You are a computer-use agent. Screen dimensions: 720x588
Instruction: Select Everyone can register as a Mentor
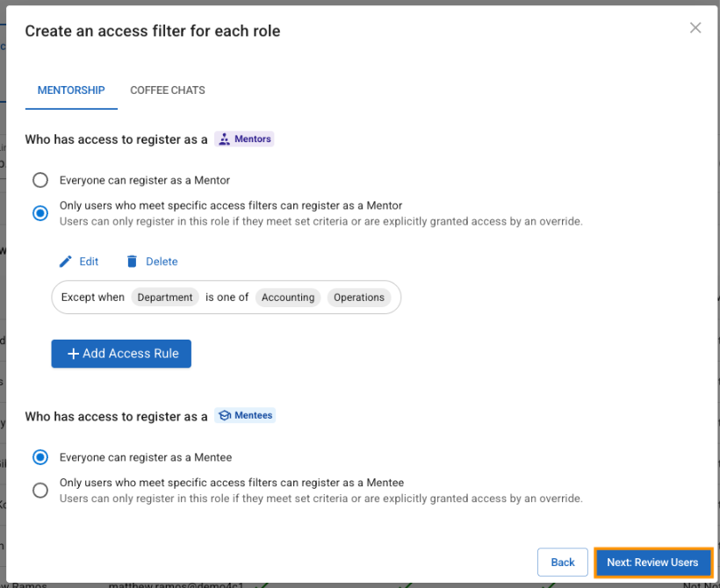coord(40,180)
